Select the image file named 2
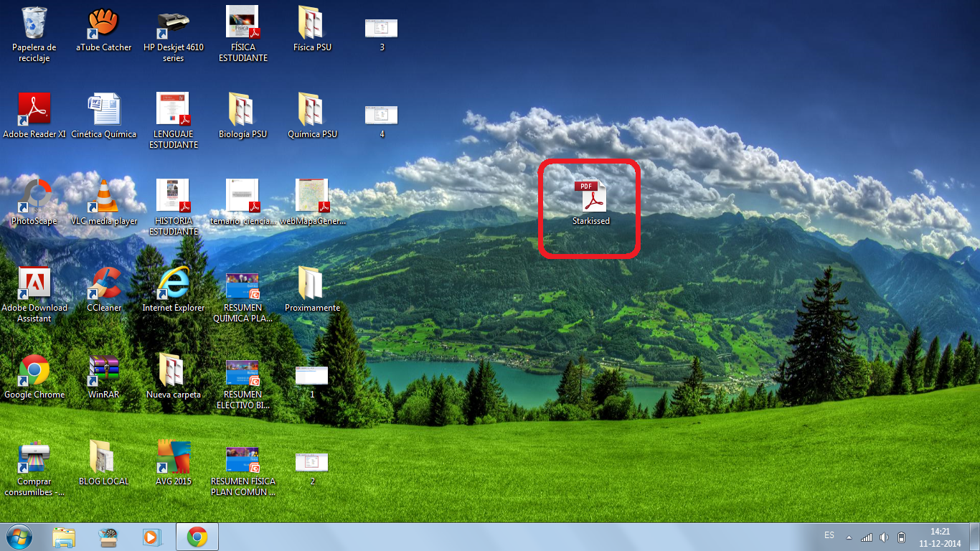 [x=312, y=469]
